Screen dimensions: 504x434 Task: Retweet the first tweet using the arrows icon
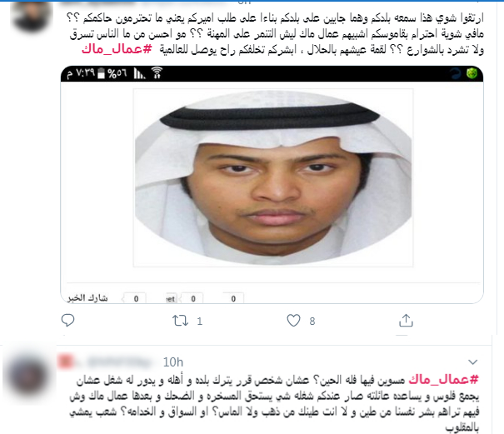coord(180,321)
